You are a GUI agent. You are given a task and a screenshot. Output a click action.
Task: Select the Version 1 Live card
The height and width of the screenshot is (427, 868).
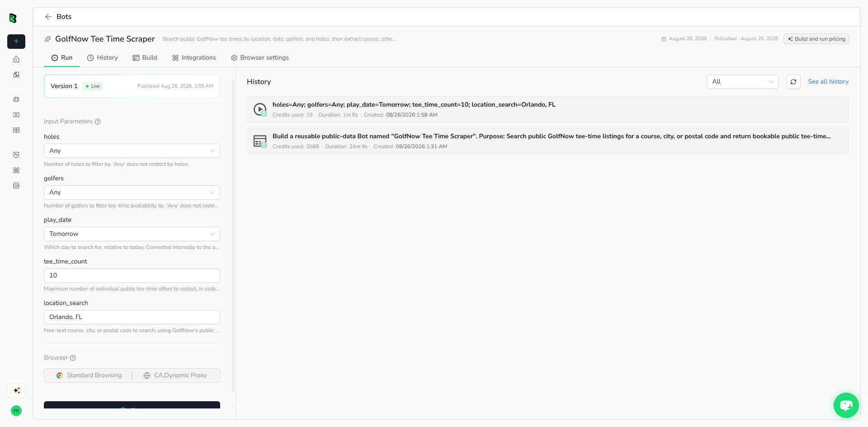point(132,86)
